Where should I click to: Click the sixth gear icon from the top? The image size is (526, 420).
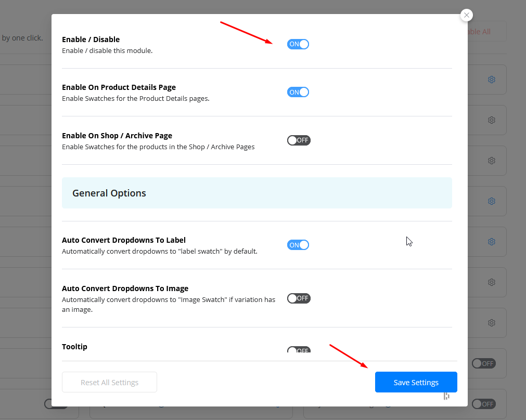click(x=491, y=282)
